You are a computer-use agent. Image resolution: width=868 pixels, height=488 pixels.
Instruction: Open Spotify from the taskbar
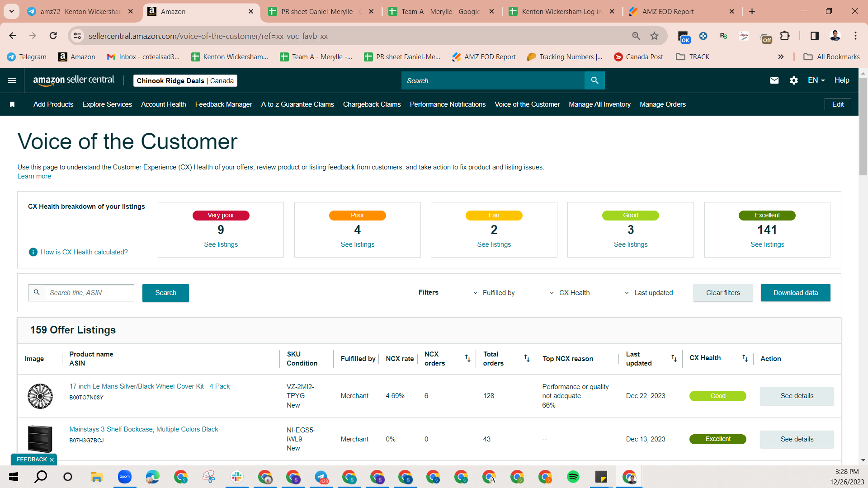(573, 477)
